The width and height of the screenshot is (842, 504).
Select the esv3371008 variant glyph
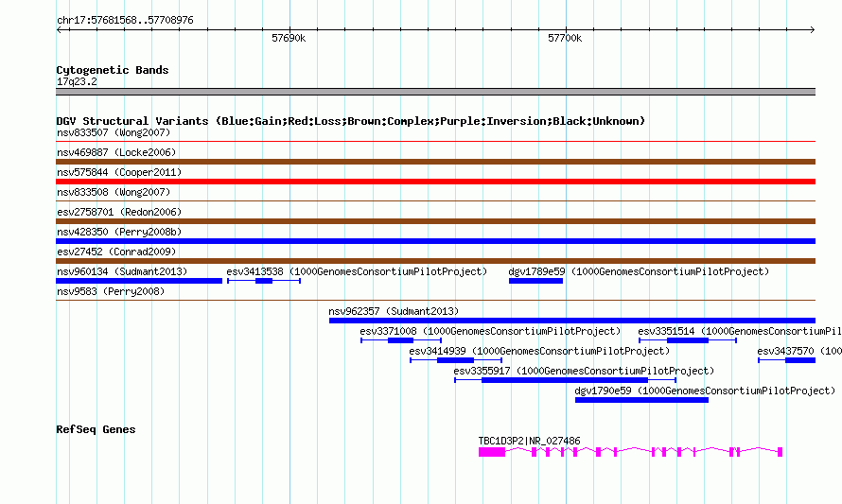[401, 340]
